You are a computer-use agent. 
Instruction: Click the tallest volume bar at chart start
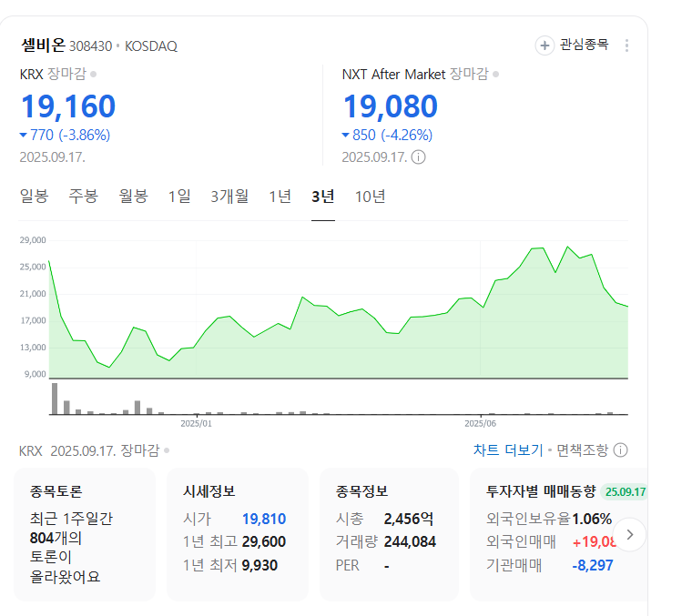click(x=55, y=399)
